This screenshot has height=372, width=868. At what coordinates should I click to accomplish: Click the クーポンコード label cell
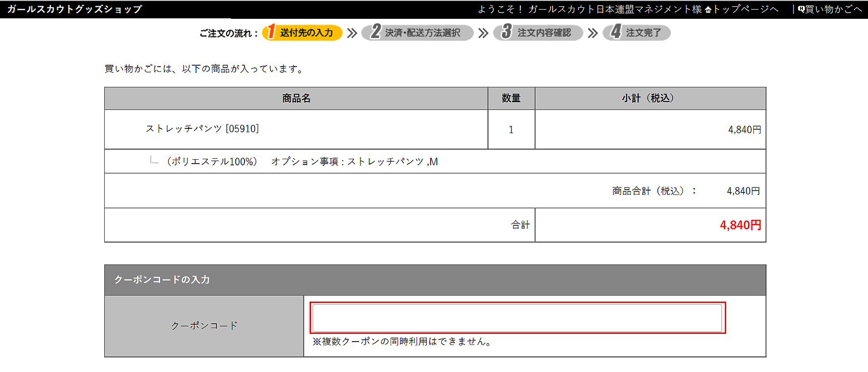click(x=204, y=326)
